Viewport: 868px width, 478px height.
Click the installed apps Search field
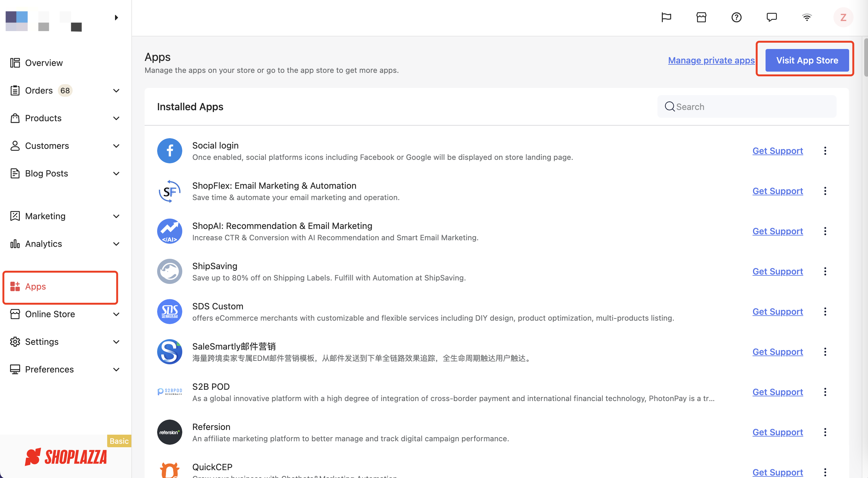click(x=747, y=107)
